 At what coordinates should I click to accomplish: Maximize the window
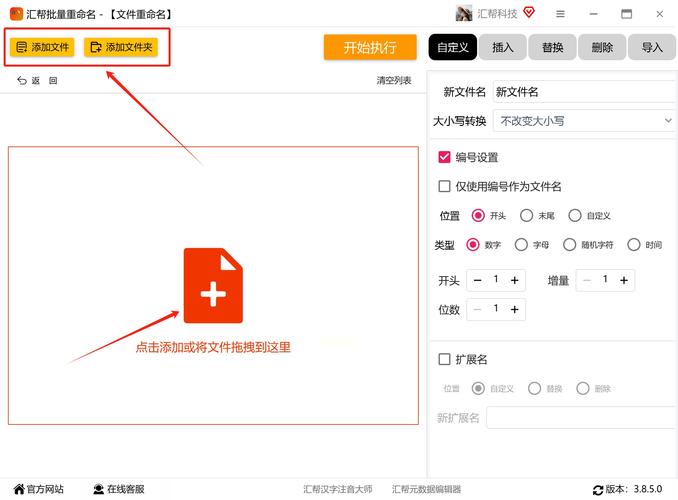(x=627, y=14)
